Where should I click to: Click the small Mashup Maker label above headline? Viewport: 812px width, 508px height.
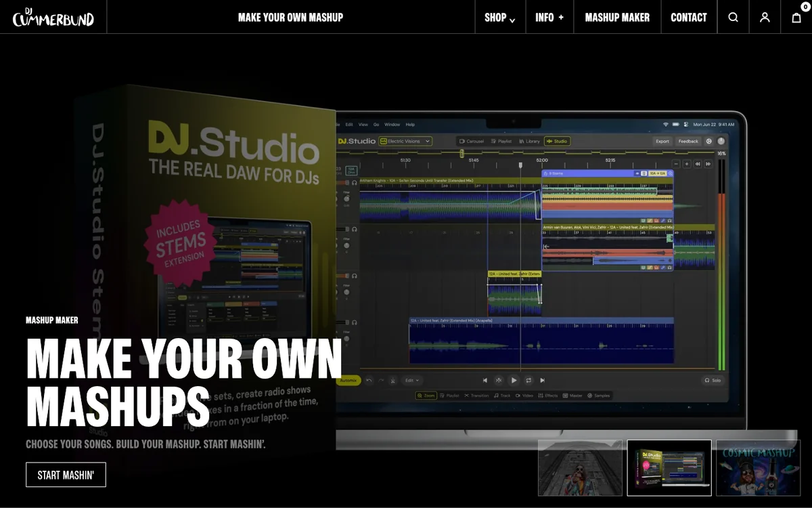(52, 320)
